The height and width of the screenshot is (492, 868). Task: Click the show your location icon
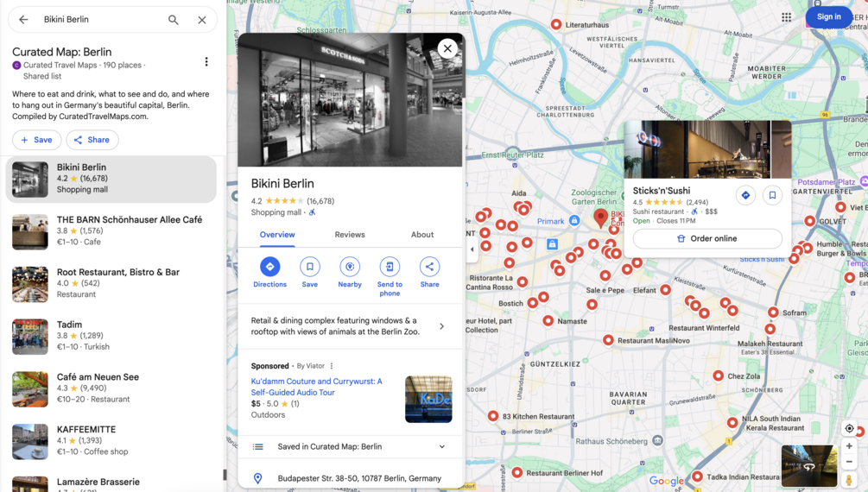[x=849, y=428]
